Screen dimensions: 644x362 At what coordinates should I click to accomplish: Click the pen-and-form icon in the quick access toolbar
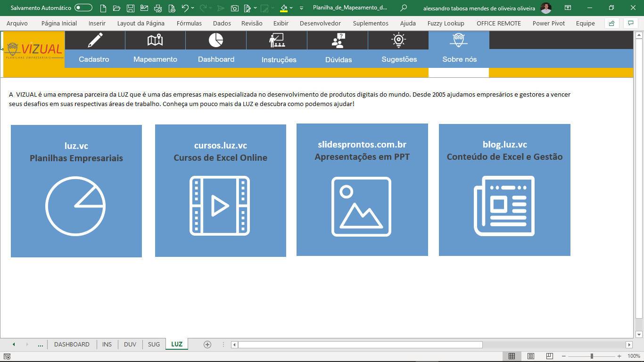(248, 8)
